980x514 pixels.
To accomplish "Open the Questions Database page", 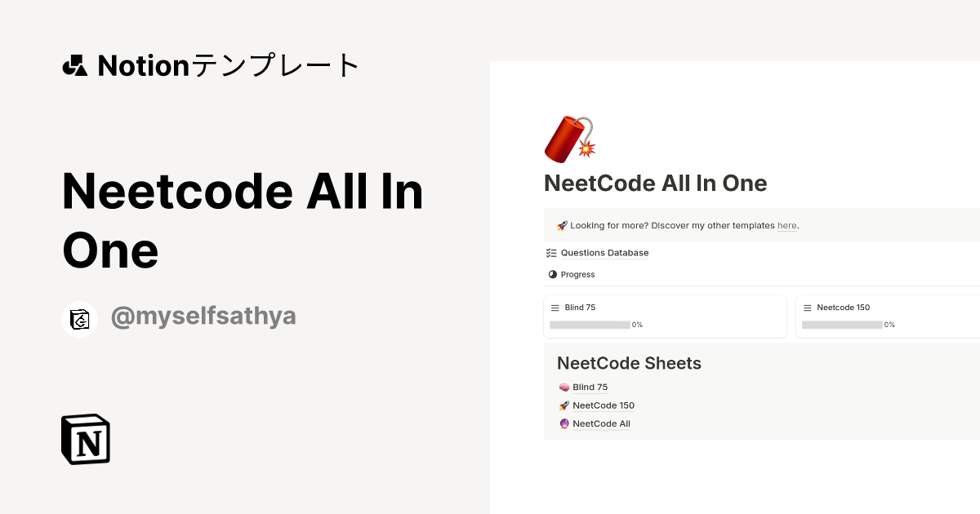I will [x=604, y=253].
